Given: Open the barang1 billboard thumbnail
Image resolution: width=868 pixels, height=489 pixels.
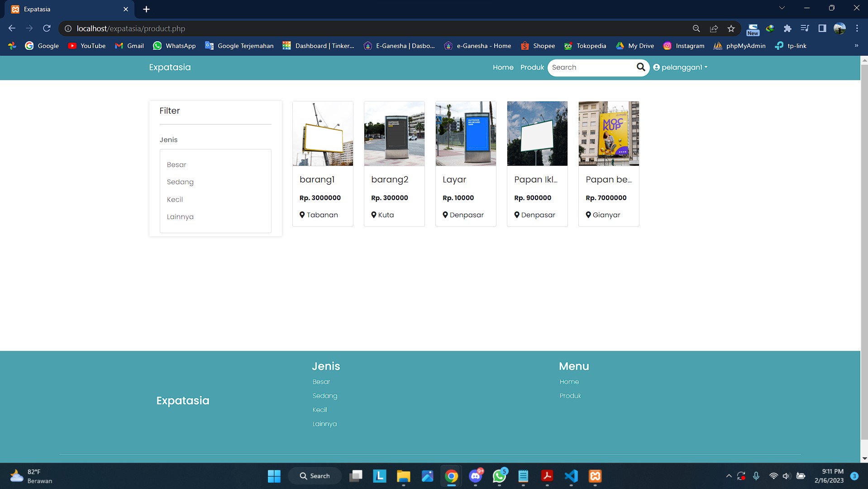Looking at the screenshot, I should 323,134.
